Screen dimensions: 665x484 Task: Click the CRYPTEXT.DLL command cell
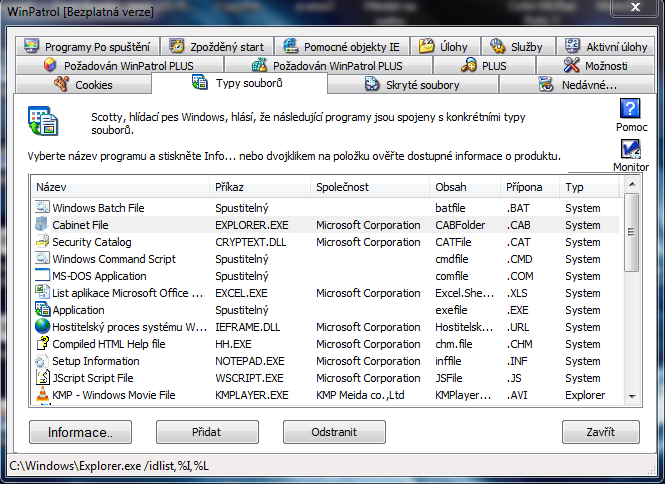(x=251, y=242)
